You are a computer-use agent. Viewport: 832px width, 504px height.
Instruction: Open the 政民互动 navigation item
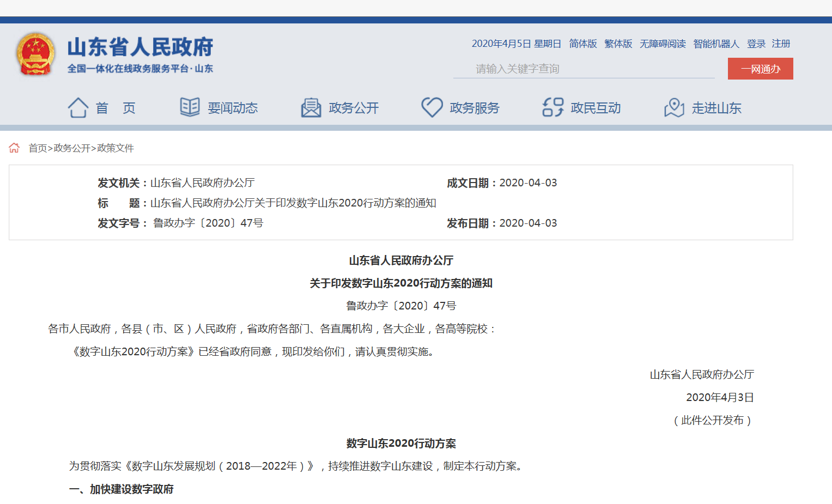pos(596,108)
